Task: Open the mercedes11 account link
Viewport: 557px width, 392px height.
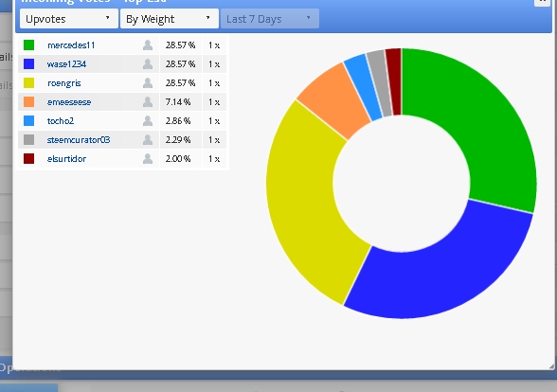Action: tap(71, 45)
